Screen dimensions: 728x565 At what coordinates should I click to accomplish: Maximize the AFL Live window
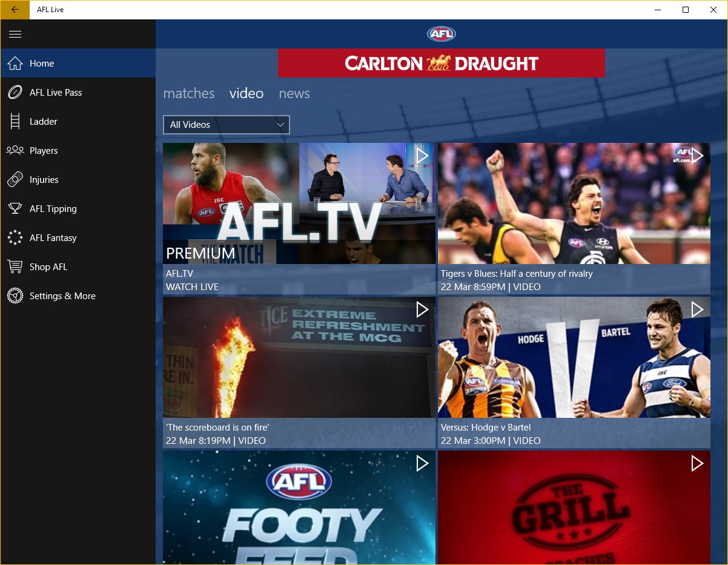pyautogui.click(x=686, y=10)
